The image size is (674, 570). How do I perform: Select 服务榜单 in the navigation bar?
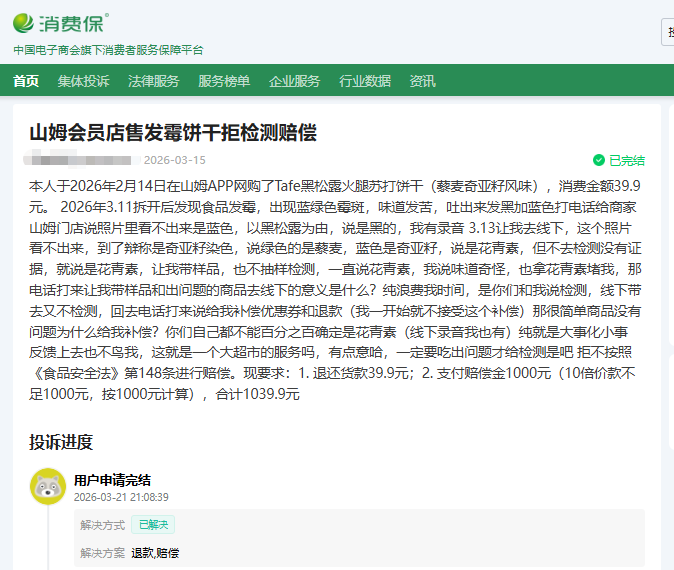[x=224, y=81]
